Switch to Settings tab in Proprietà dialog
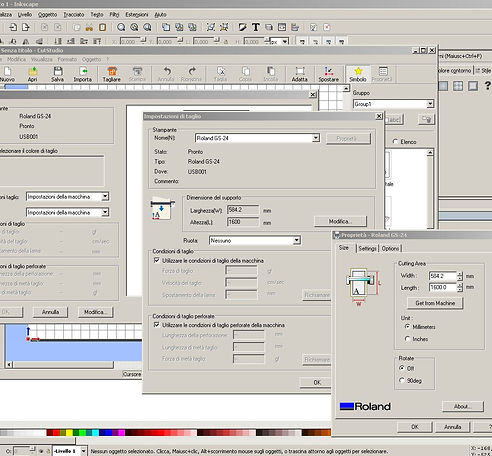The width and height of the screenshot is (492, 456). pyautogui.click(x=367, y=248)
